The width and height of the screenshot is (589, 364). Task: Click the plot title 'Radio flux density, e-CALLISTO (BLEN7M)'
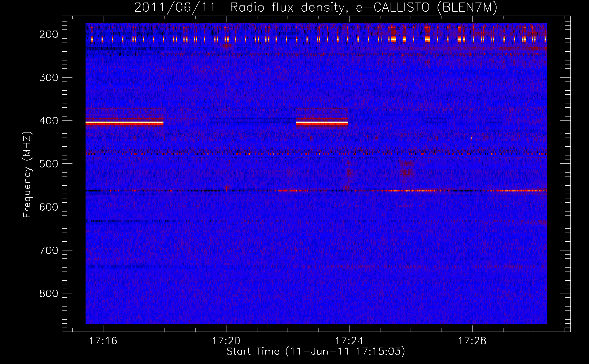coord(363,8)
